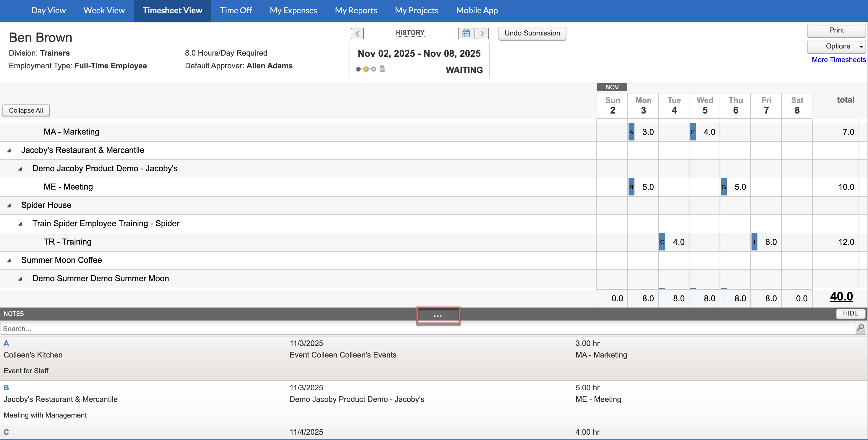868x440 pixels.
Task: Click the 40.0 weekly total link
Action: [x=841, y=297]
